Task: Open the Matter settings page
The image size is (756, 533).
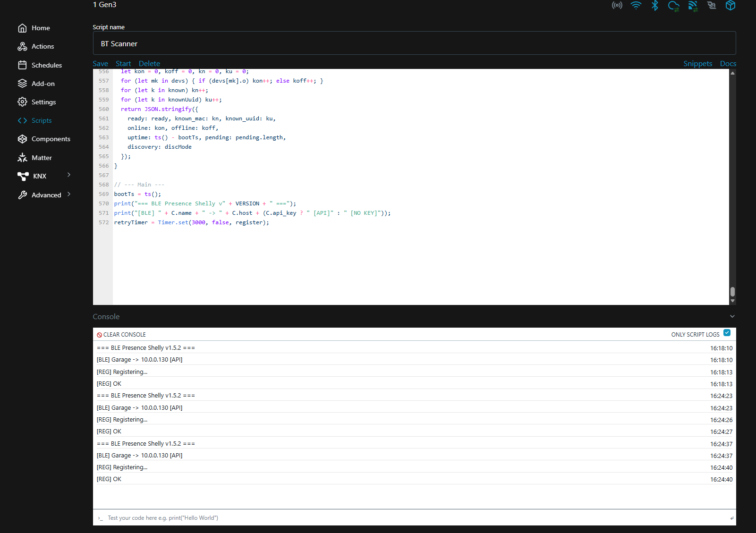Action: [42, 158]
